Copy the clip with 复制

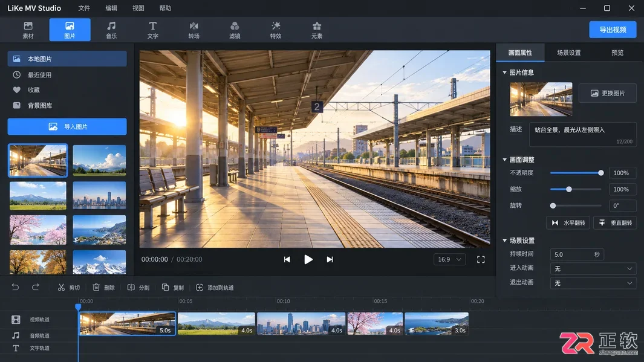tap(173, 287)
